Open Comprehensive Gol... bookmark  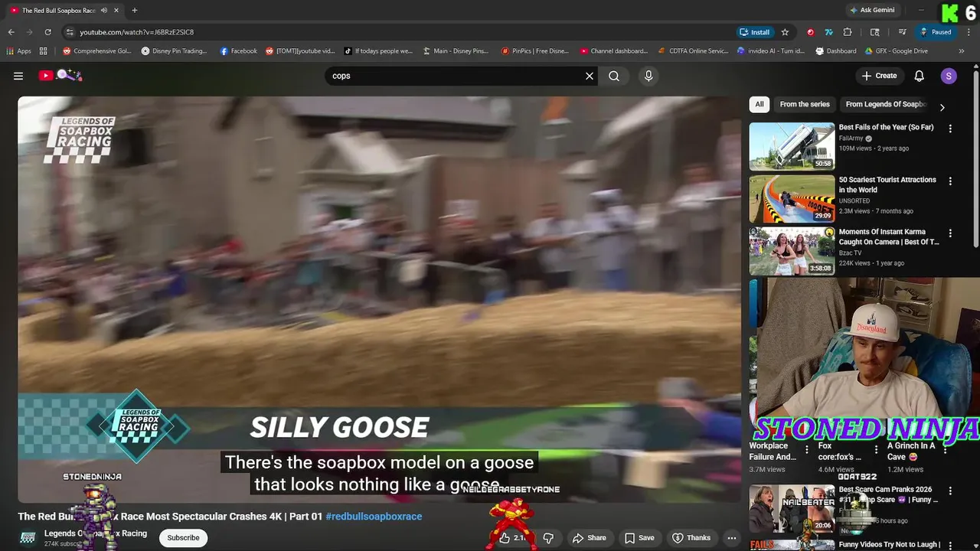coord(97,51)
